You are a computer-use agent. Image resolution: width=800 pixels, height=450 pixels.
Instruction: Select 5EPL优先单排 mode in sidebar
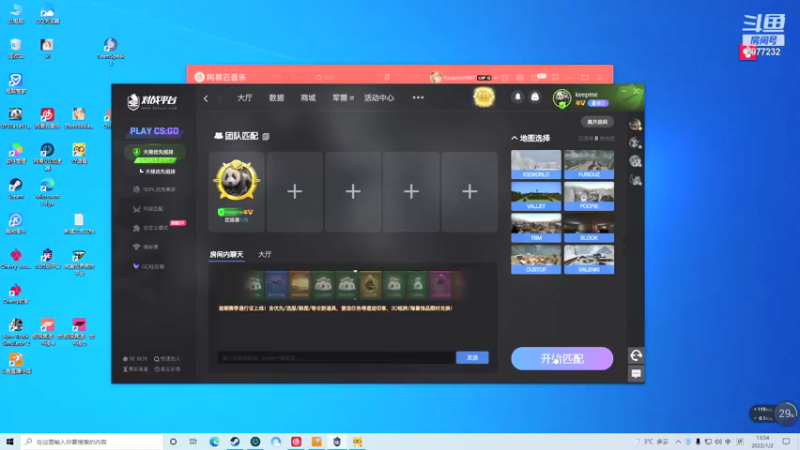155,189
